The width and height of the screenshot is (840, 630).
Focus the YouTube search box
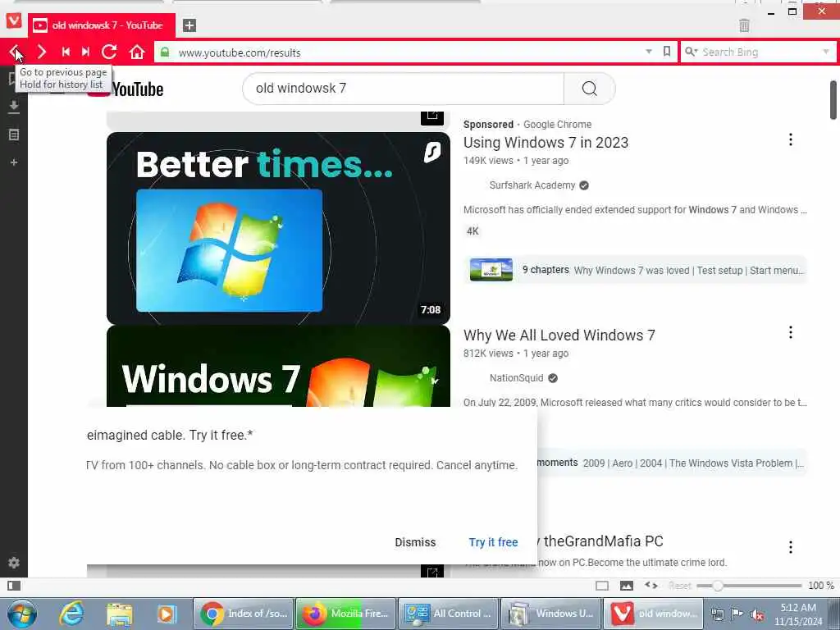(x=403, y=89)
